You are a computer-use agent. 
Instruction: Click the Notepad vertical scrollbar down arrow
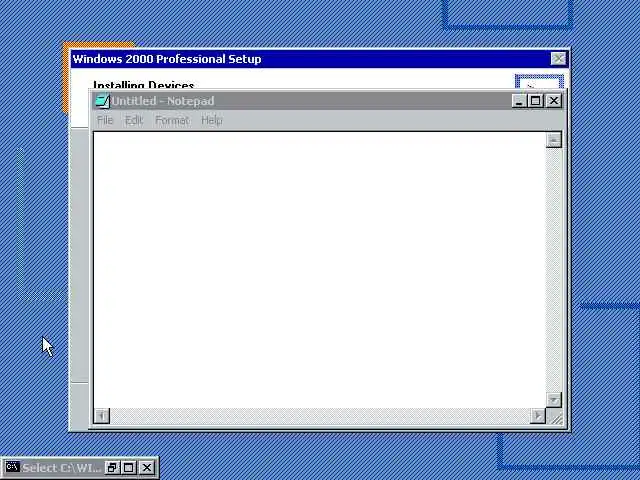tap(553, 400)
